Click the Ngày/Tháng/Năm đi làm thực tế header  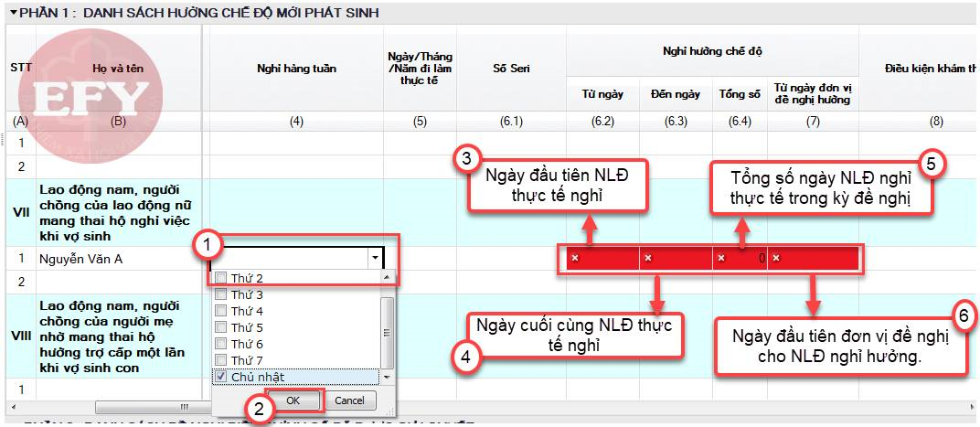(420, 69)
